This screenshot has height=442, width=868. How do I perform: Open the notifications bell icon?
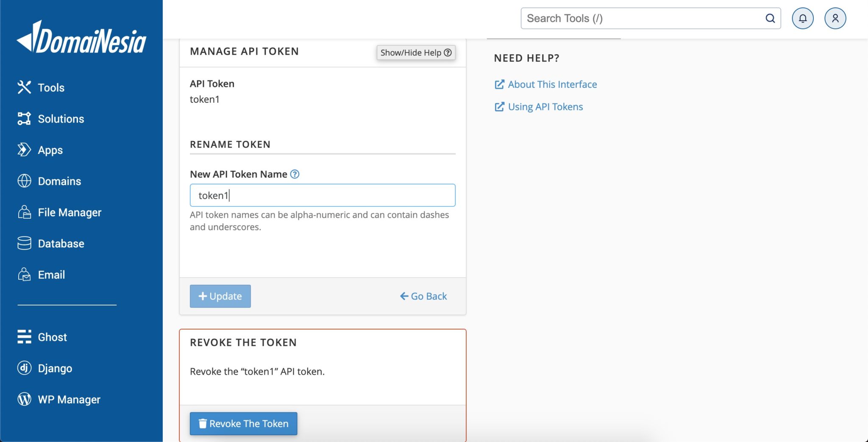[x=802, y=18]
